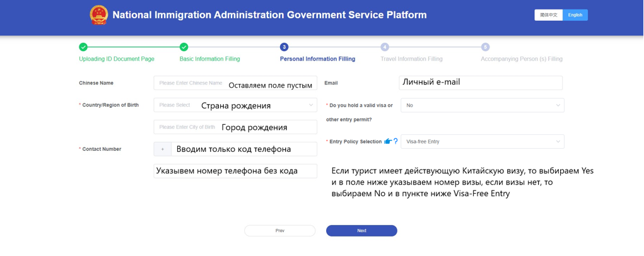Image resolution: width=644 pixels, height=256 pixels.
Task: Open the valid visa dropdown showing No
Action: (x=483, y=105)
